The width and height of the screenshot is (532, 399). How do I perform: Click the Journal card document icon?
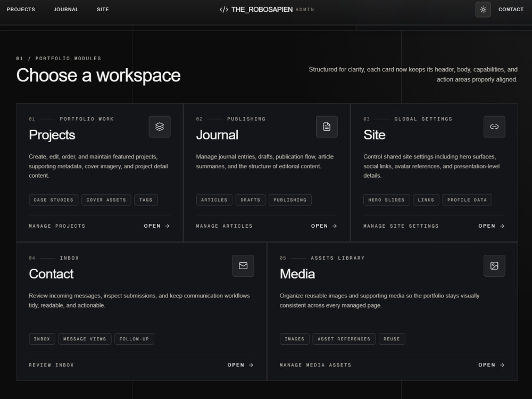pos(327,127)
